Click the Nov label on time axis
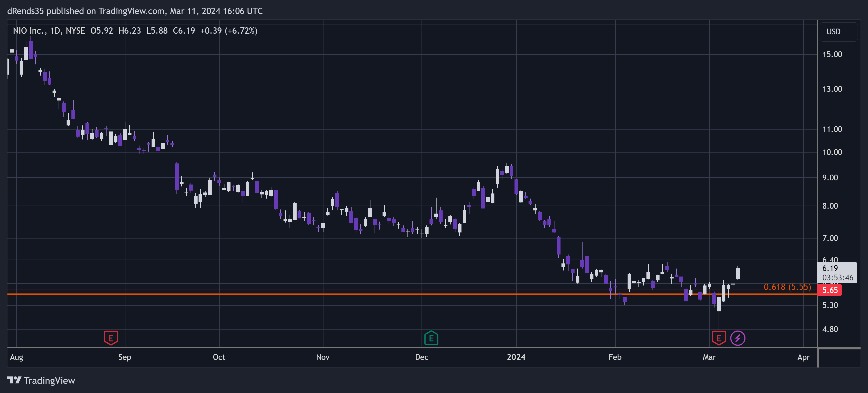868x393 pixels. point(323,357)
